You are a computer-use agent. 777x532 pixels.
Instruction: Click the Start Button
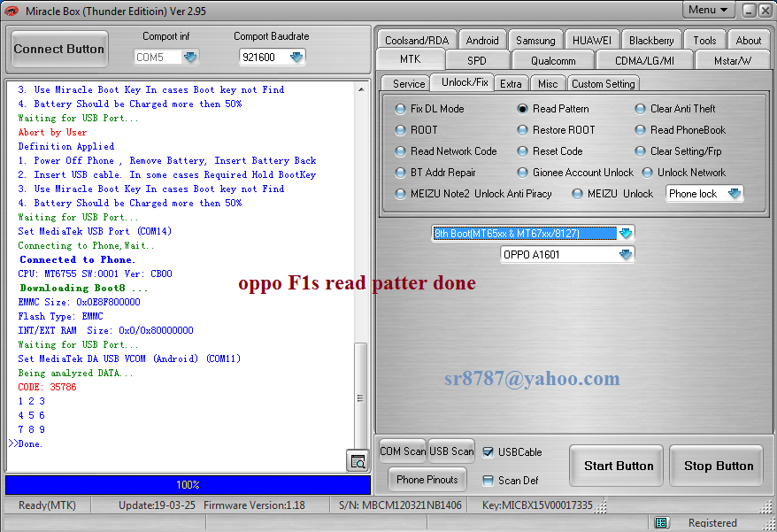pyautogui.click(x=619, y=466)
